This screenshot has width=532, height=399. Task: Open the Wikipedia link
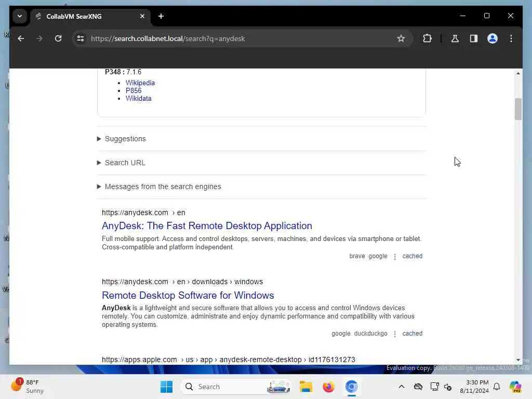[x=140, y=83]
